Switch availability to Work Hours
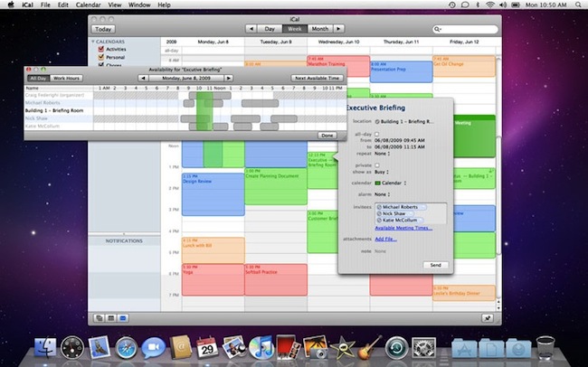Image resolution: width=588 pixels, height=367 pixels. (x=66, y=79)
